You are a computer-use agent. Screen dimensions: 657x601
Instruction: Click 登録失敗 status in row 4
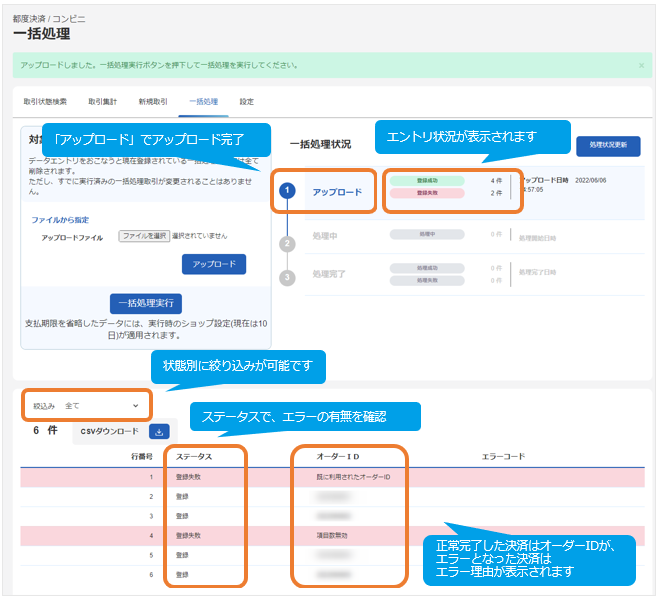(x=188, y=536)
